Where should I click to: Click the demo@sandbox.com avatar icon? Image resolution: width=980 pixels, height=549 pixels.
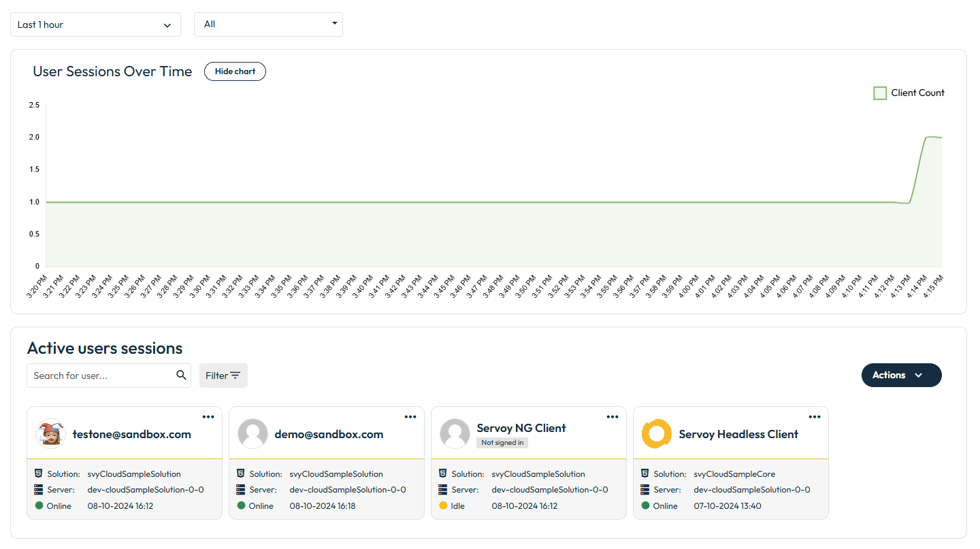click(x=252, y=434)
